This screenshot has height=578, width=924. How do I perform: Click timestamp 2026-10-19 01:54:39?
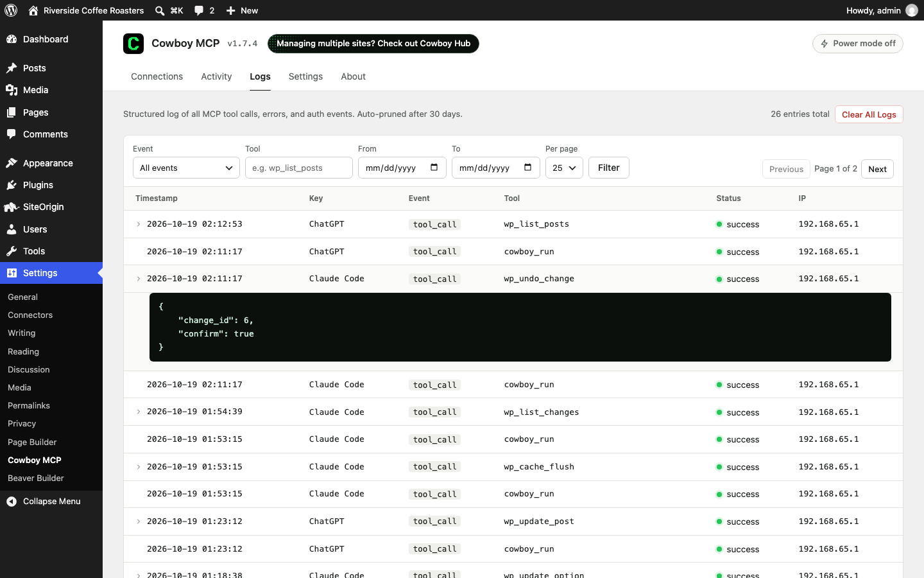click(x=194, y=412)
